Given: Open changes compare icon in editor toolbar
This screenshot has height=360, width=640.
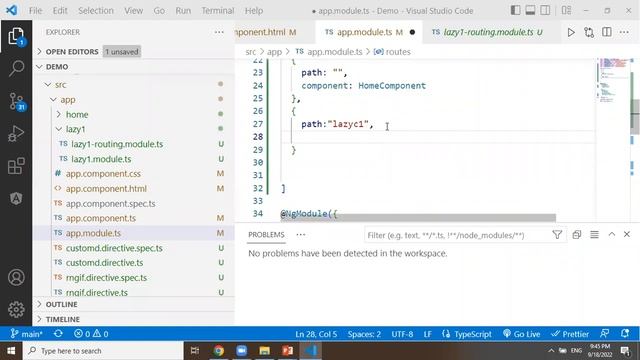Looking at the screenshot, I should (589, 32).
